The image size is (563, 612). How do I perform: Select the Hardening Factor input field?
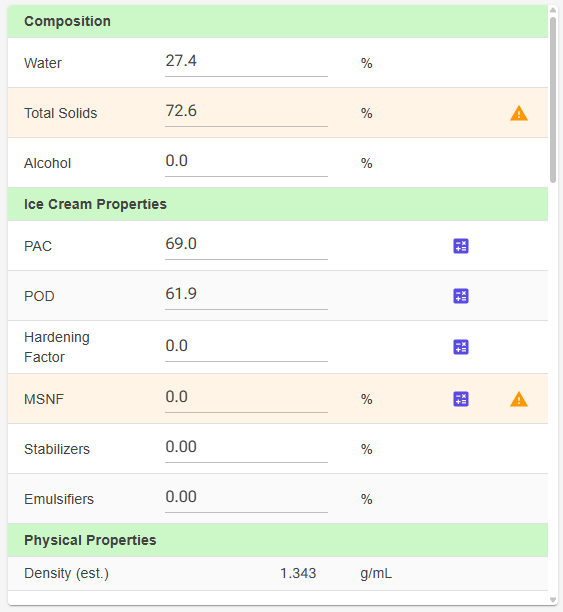tap(246, 347)
